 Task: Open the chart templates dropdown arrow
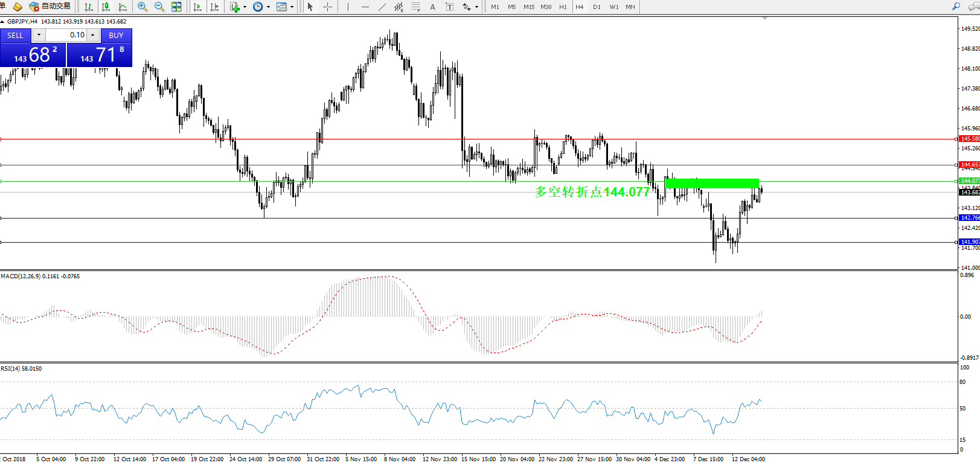tap(292, 7)
